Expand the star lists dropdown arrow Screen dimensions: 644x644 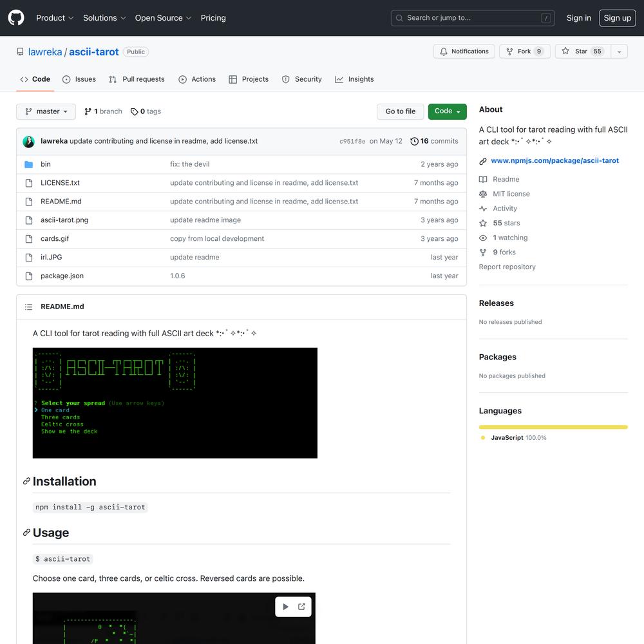click(619, 52)
